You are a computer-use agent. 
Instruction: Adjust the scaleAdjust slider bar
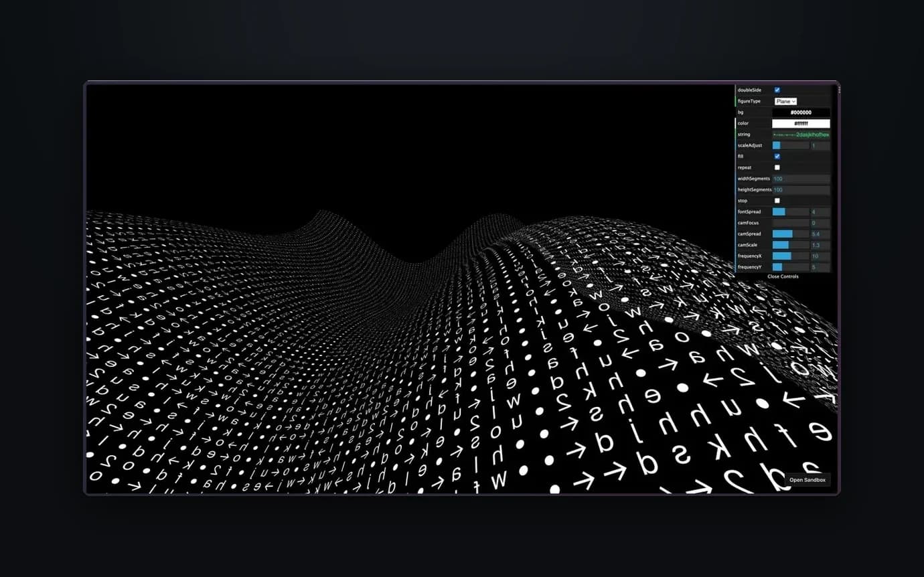pos(791,145)
